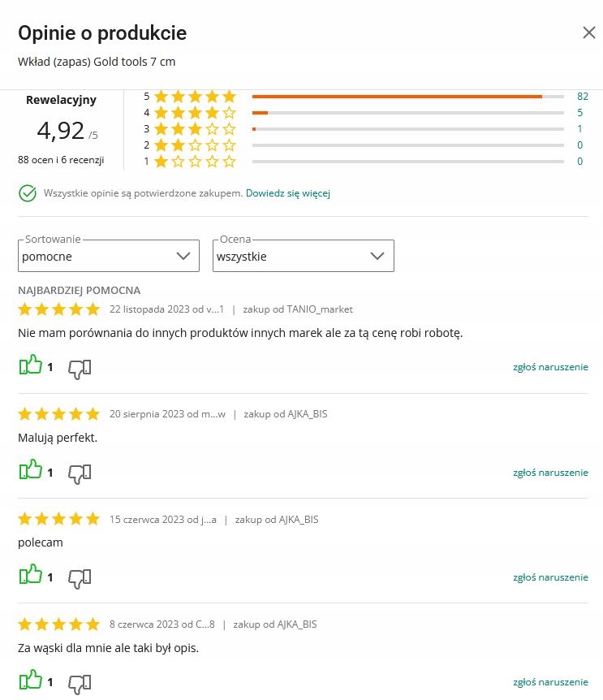Thumbs up the 'Za wąski' review
This screenshot has height=700, width=603.
pyautogui.click(x=30, y=681)
